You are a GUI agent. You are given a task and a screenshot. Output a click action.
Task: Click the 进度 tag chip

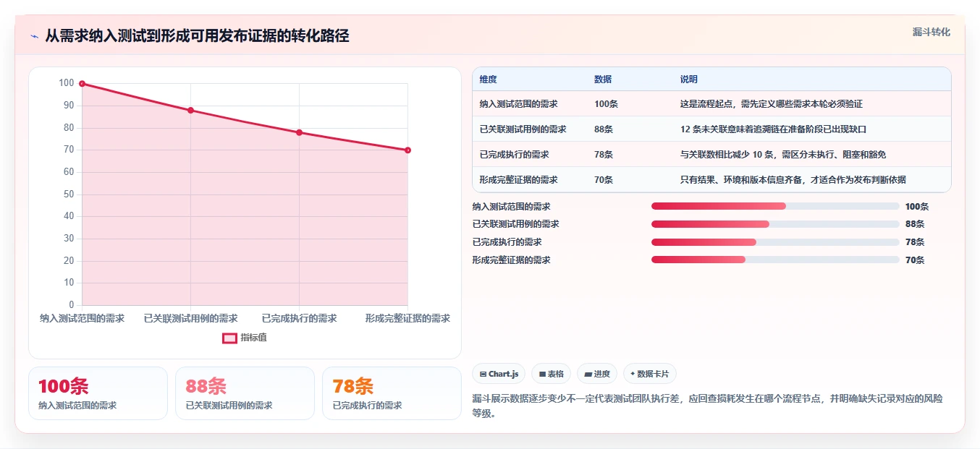coord(597,374)
